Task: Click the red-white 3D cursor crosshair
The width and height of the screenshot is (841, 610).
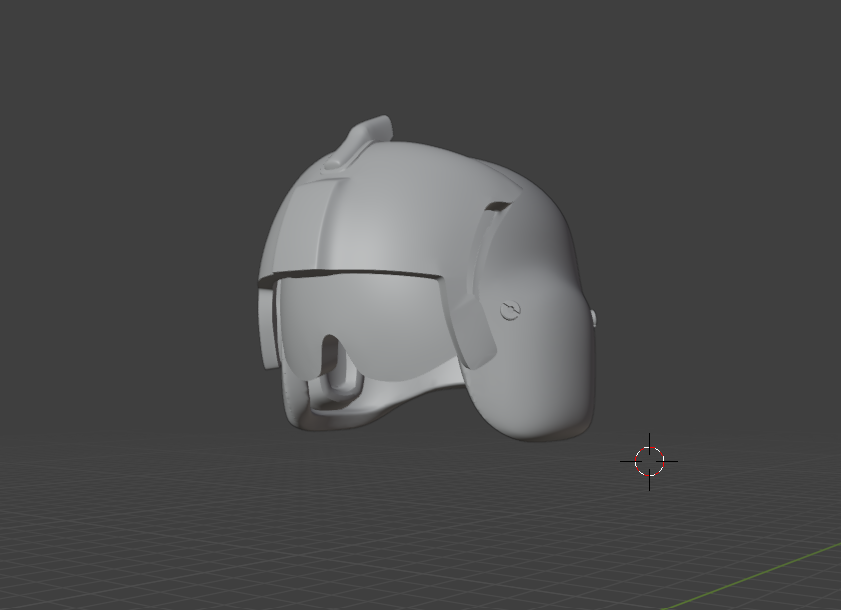Action: pyautogui.click(x=649, y=461)
